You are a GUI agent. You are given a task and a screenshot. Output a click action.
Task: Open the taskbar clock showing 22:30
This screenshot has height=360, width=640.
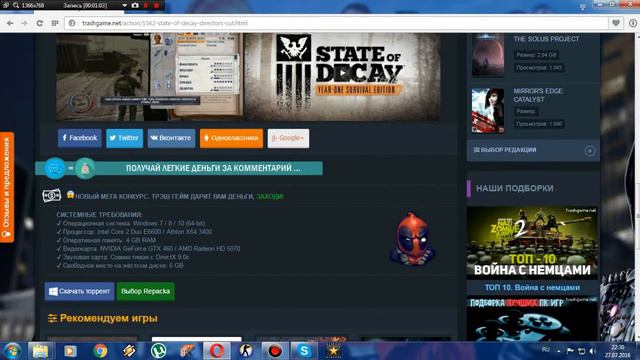click(x=617, y=351)
